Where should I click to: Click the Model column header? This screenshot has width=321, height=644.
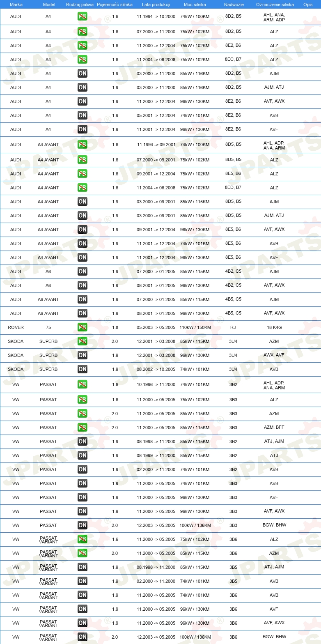coord(48,5)
